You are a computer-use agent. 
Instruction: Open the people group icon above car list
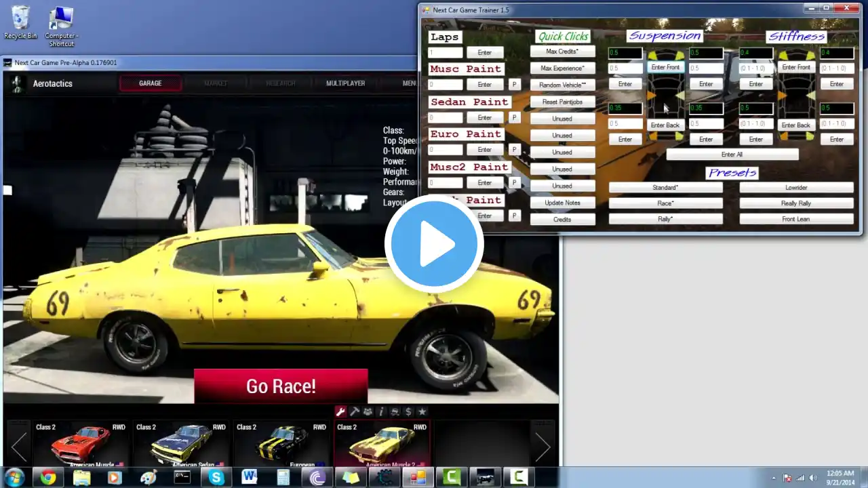tap(368, 411)
